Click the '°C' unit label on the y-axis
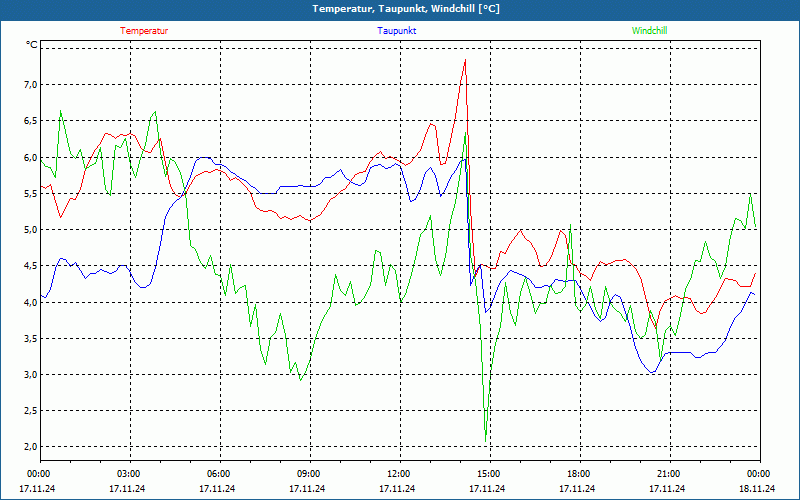The image size is (800, 500). coord(32,45)
